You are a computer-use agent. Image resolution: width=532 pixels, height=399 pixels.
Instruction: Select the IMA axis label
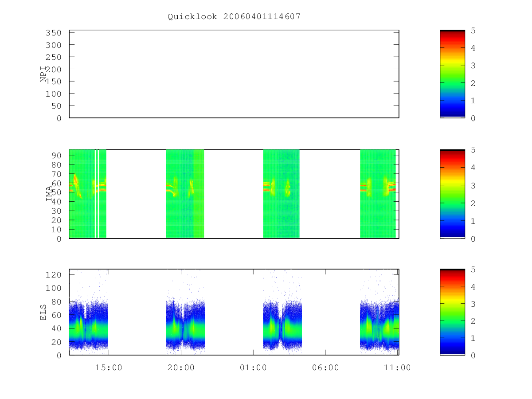pos(49,194)
